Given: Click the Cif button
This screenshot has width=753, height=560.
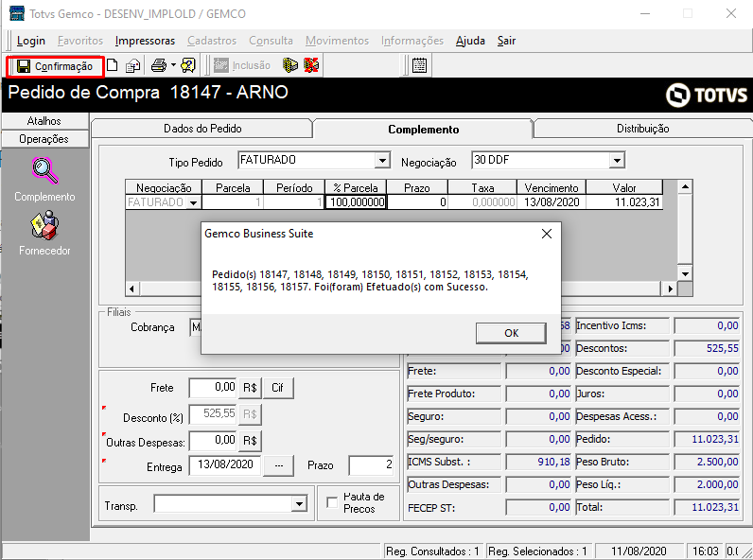Looking at the screenshot, I should pos(278,388).
